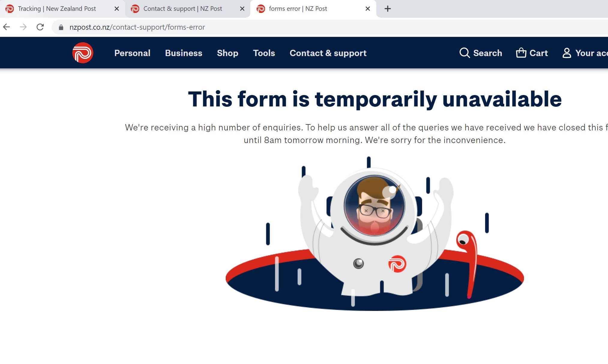
Task: Click the padlock site info icon
Action: [x=61, y=27]
